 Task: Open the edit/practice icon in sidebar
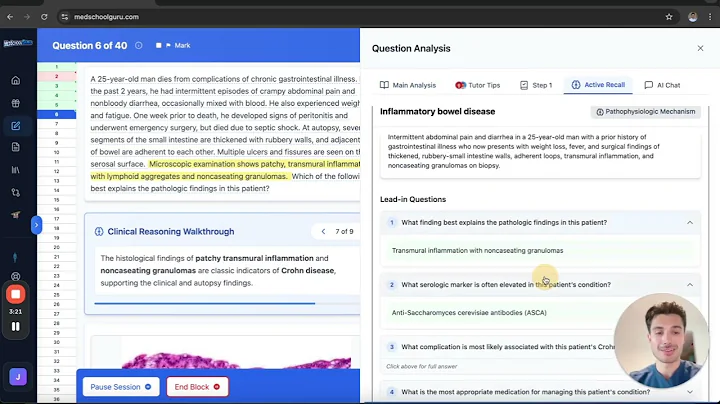click(x=16, y=126)
